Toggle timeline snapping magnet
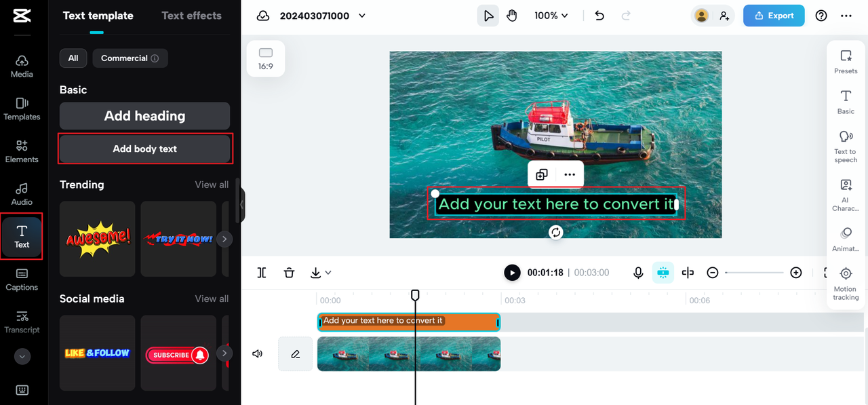868x405 pixels. (x=663, y=273)
